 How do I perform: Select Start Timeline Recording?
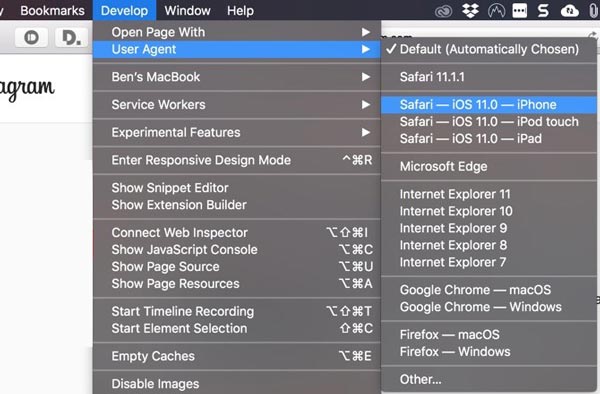click(237, 311)
